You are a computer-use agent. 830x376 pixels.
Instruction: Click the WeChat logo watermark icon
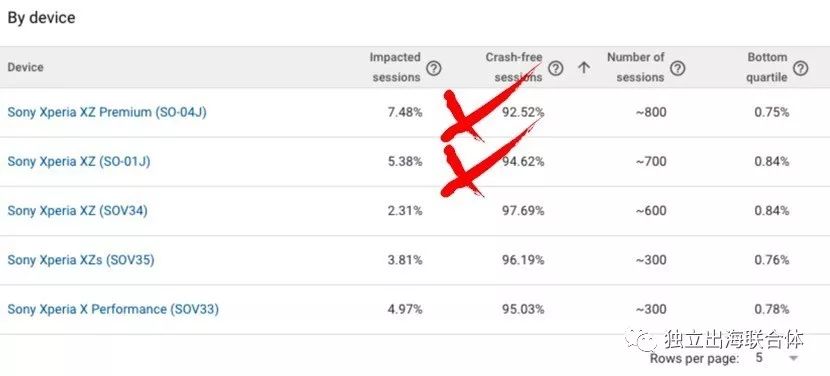[641, 339]
